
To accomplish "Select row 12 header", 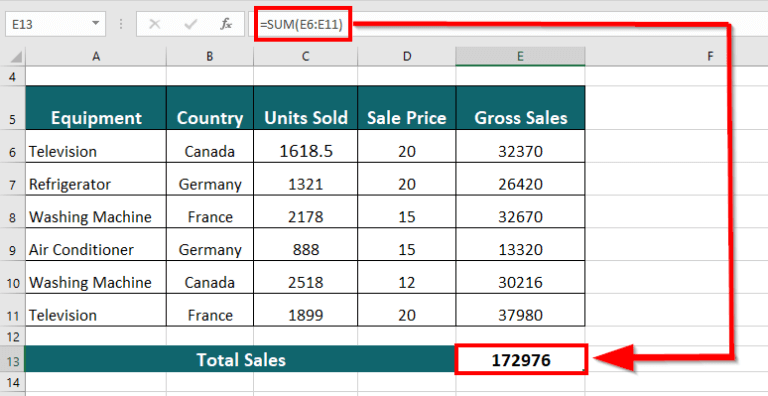I will tap(12, 336).
